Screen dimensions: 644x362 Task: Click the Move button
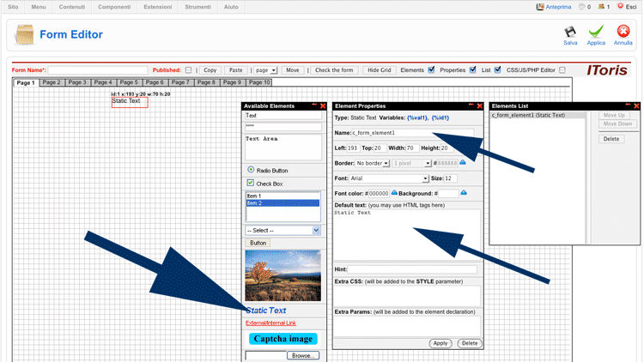click(x=293, y=70)
